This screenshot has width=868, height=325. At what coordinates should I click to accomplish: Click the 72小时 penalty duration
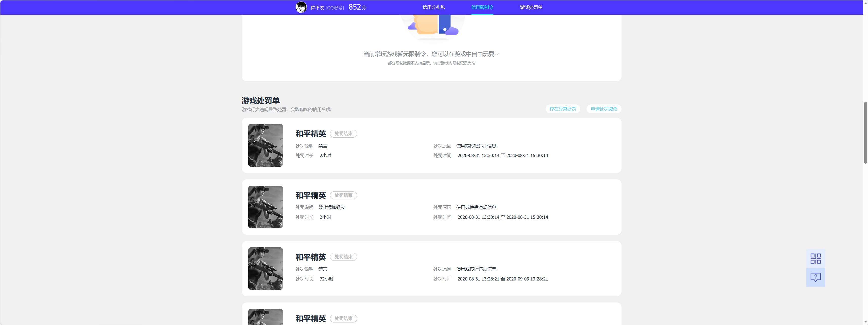(326, 279)
